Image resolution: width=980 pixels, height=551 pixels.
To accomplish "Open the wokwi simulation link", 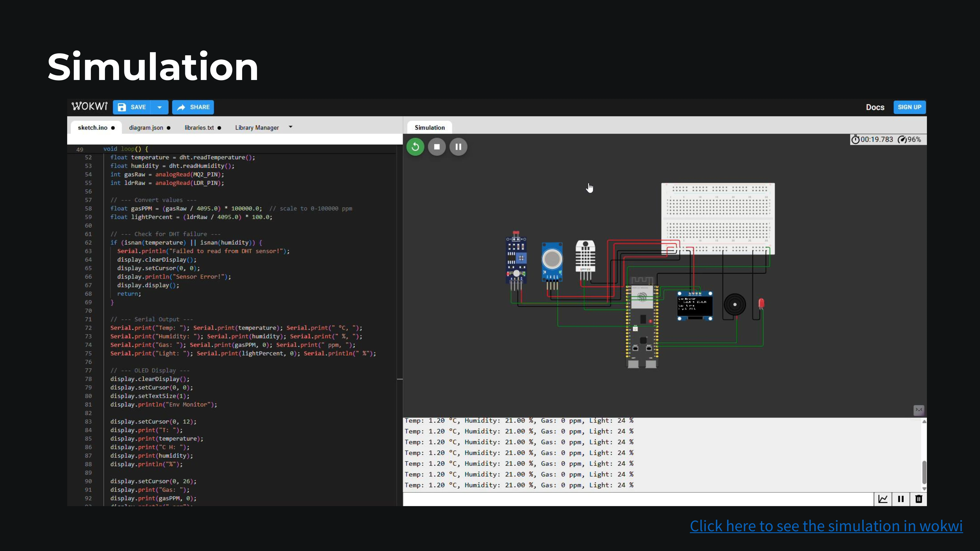I will [x=826, y=526].
